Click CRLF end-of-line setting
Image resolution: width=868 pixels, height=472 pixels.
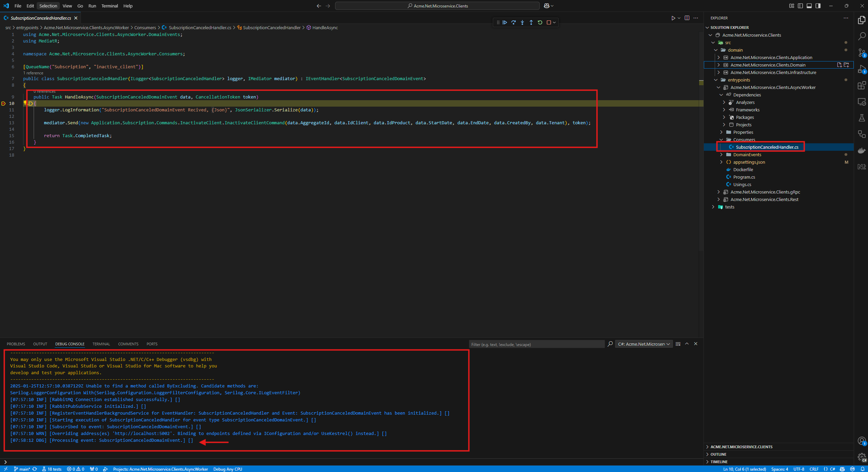(814, 469)
